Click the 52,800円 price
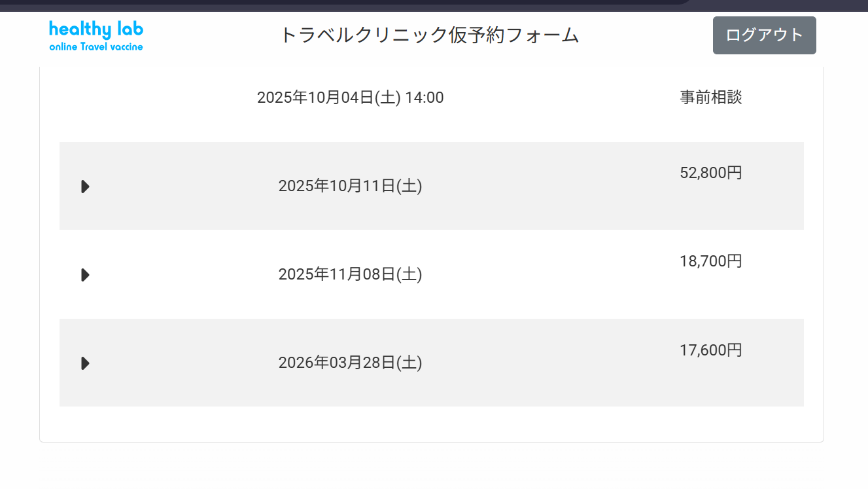Image resolution: width=868 pixels, height=489 pixels. coord(711,173)
